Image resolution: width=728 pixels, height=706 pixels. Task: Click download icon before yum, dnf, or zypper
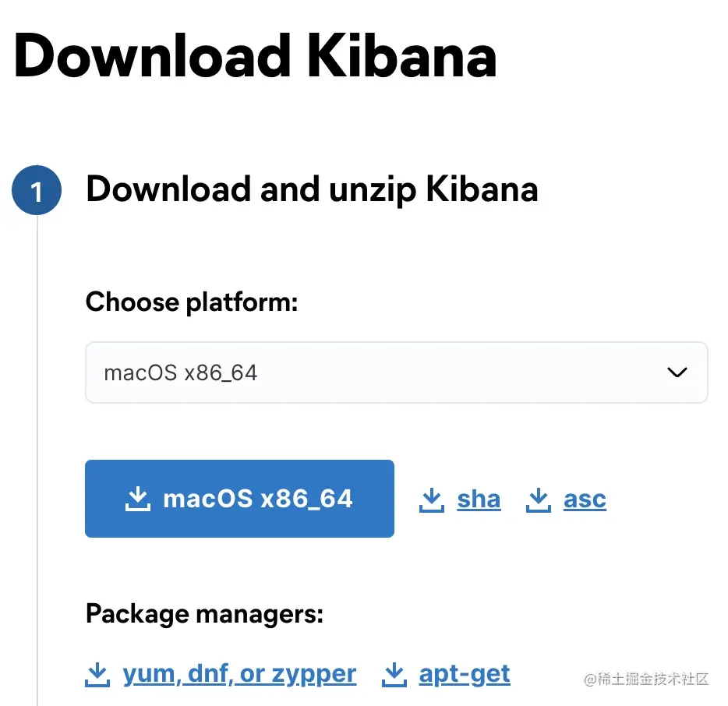[97, 674]
